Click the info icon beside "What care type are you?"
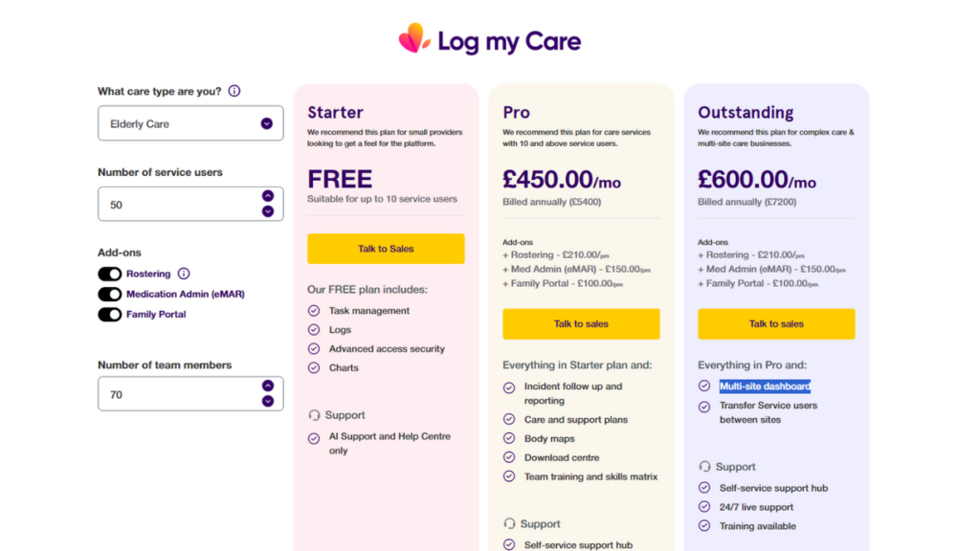This screenshot has height=551, width=980. [234, 91]
